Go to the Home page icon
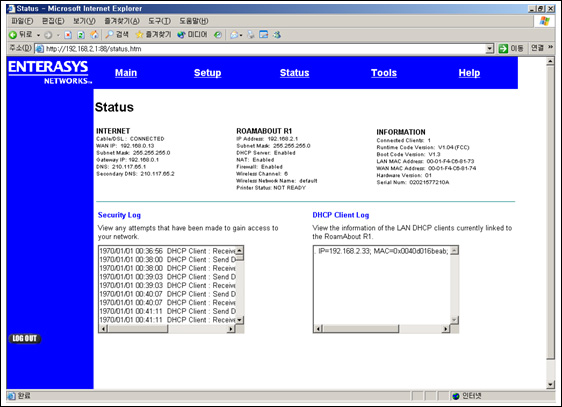 click(94, 35)
